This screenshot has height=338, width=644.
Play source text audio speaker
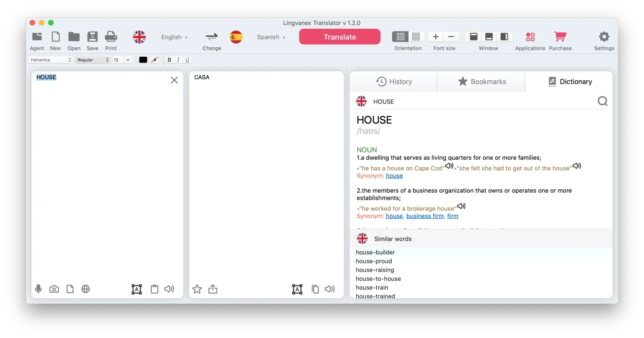pos(169,289)
